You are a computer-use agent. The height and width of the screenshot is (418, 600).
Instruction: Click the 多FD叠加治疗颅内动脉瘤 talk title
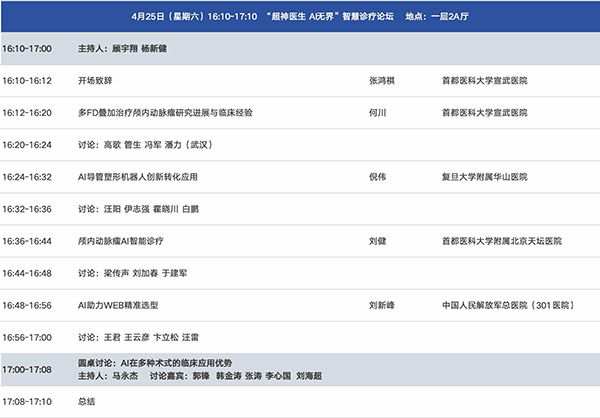165,112
